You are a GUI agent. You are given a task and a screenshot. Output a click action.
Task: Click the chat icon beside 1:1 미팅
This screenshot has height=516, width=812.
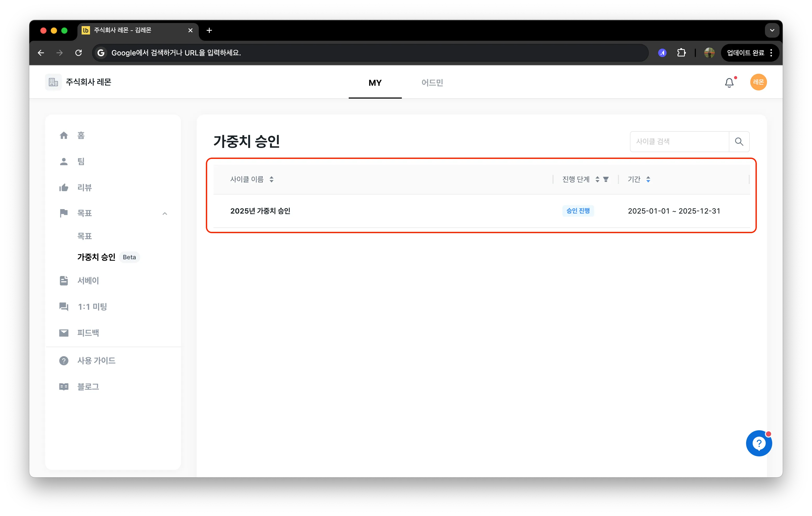tap(64, 307)
